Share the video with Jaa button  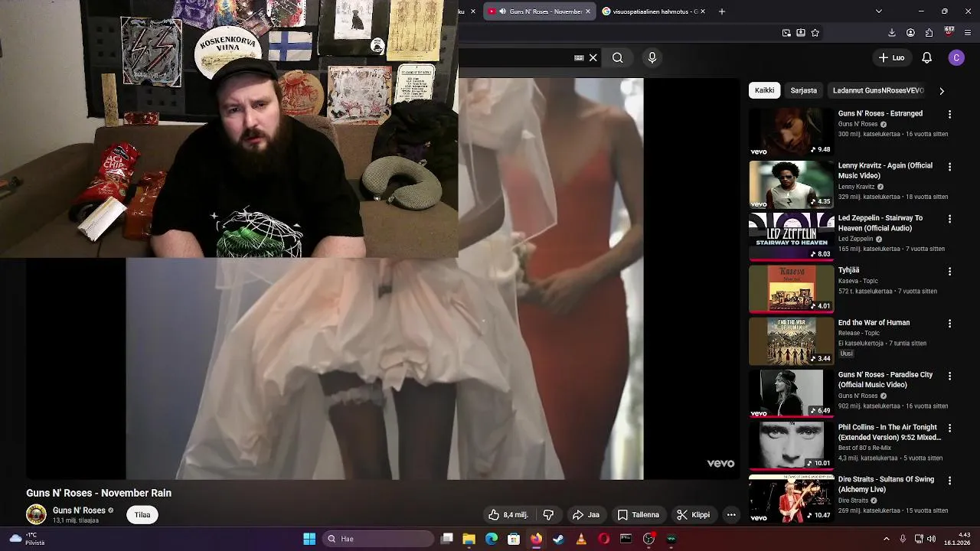[x=586, y=515]
